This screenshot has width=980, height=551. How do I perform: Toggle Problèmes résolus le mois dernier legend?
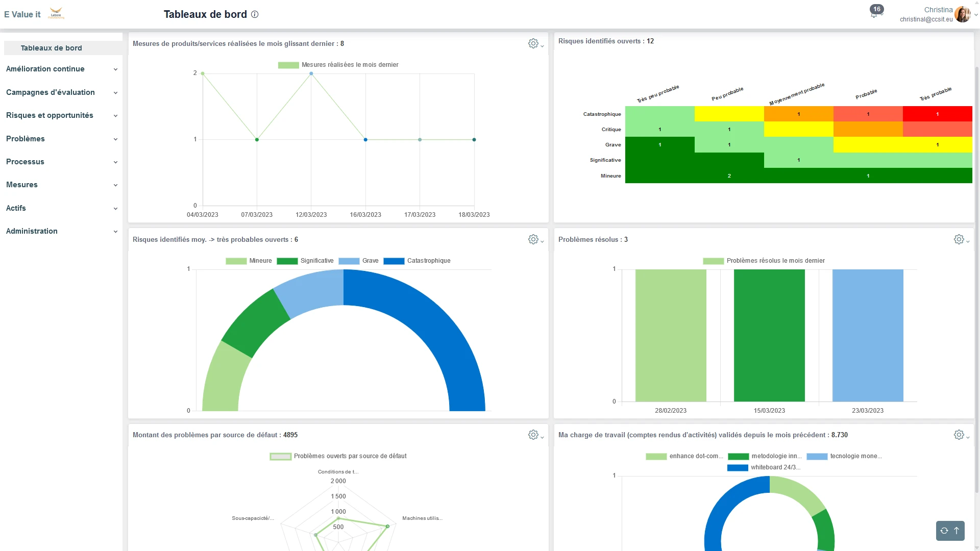coord(764,261)
